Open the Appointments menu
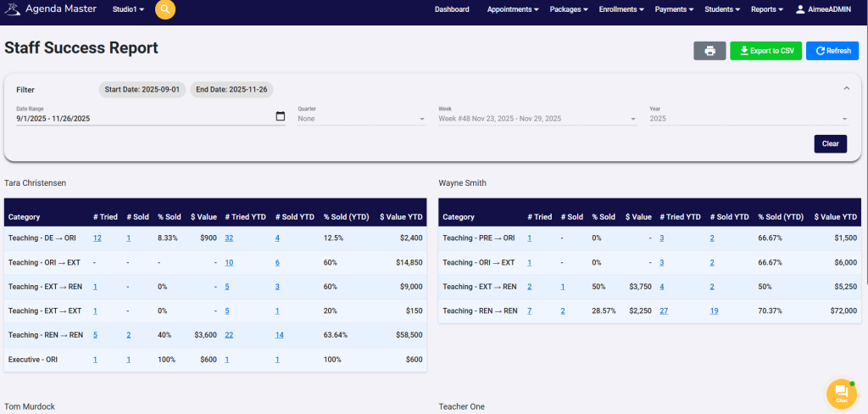 [514, 9]
